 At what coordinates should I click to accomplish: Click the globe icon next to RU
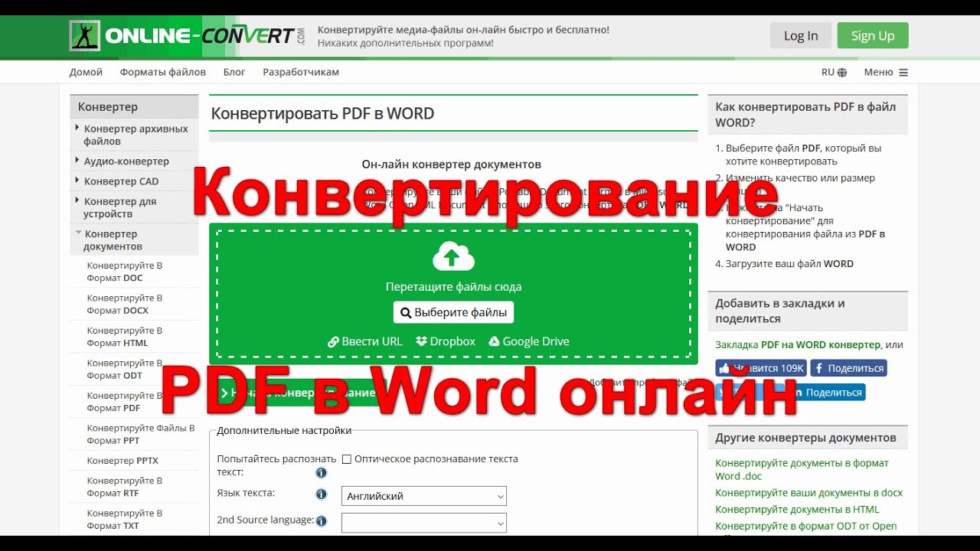(x=842, y=73)
